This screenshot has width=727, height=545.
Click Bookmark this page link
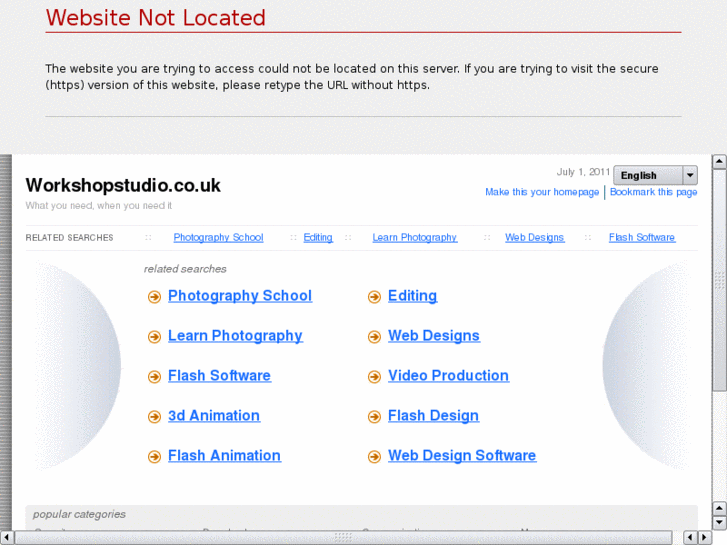point(653,192)
